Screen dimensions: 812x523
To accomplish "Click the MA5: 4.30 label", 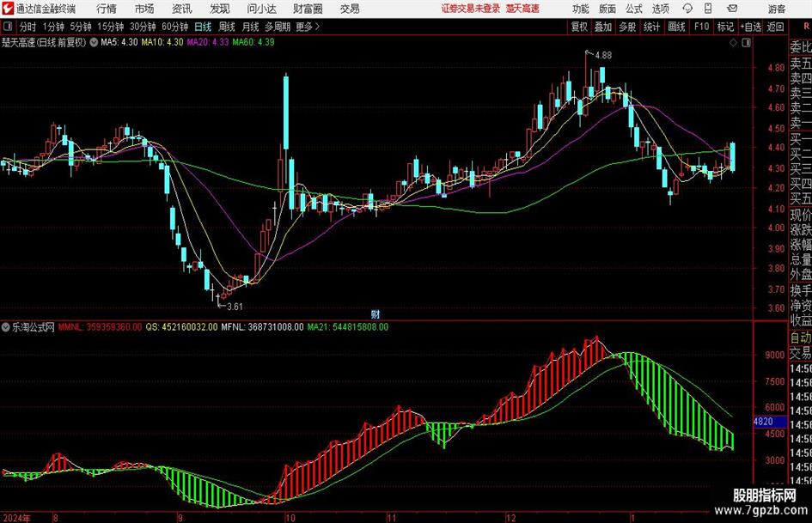I will (x=119, y=42).
